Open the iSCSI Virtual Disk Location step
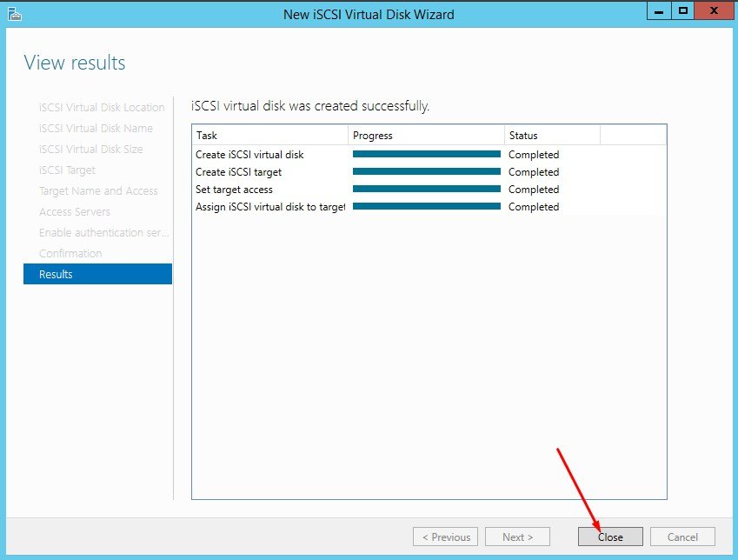Screen dimensions: 738x560 tap(102, 107)
